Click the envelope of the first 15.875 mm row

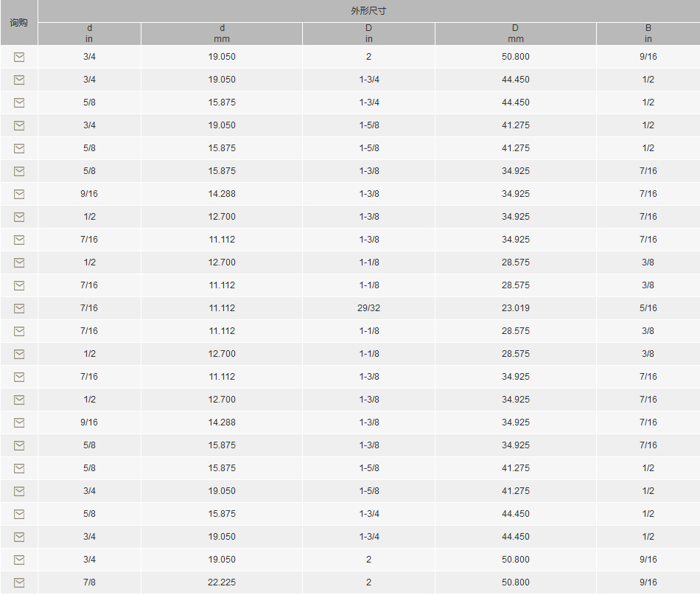point(19,102)
